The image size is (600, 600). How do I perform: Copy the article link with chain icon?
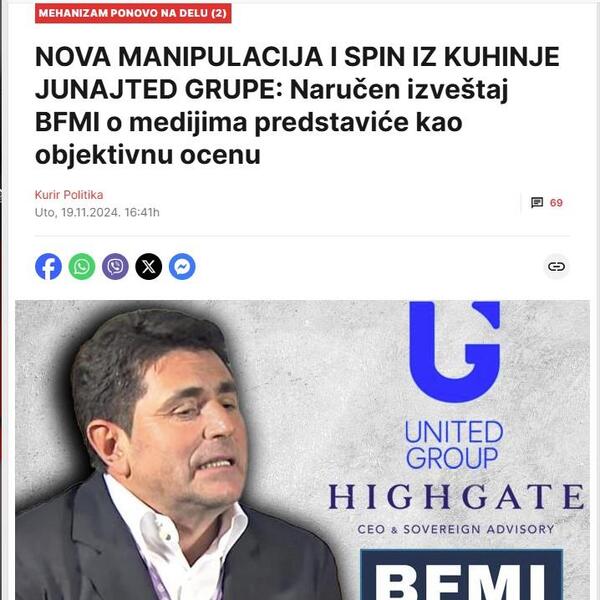click(556, 266)
